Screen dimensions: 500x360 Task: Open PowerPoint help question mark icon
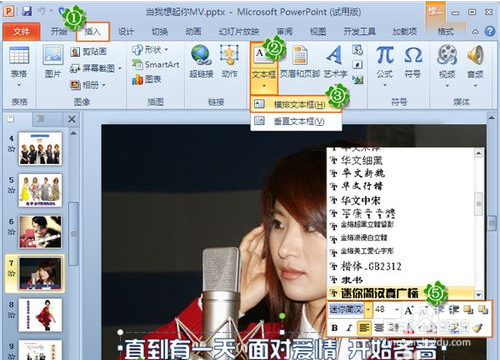(489, 31)
